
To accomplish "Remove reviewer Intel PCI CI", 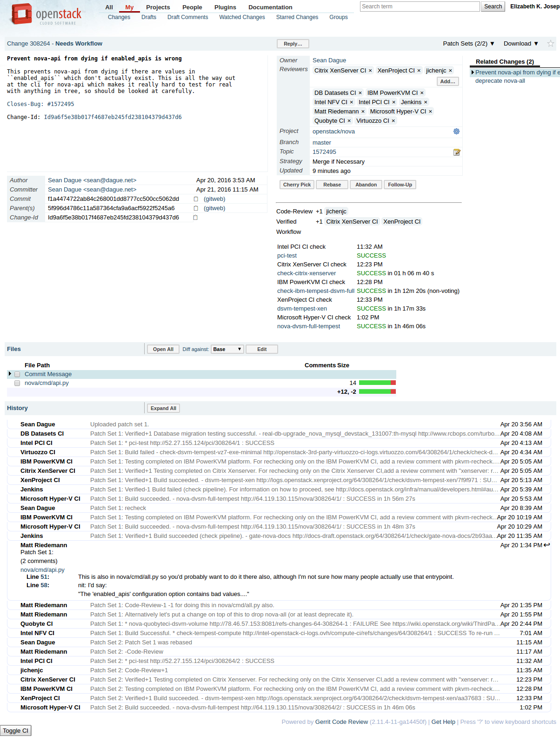I will 393,102.
